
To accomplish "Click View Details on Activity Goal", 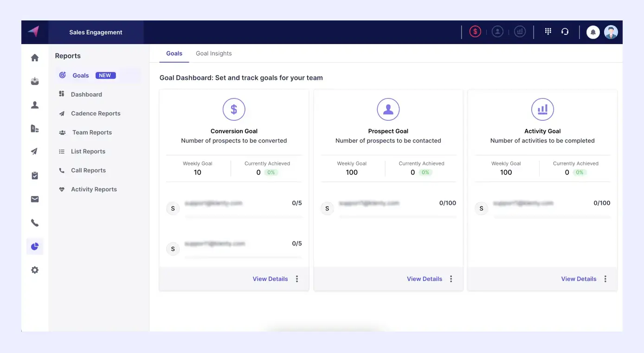I will click(x=579, y=279).
